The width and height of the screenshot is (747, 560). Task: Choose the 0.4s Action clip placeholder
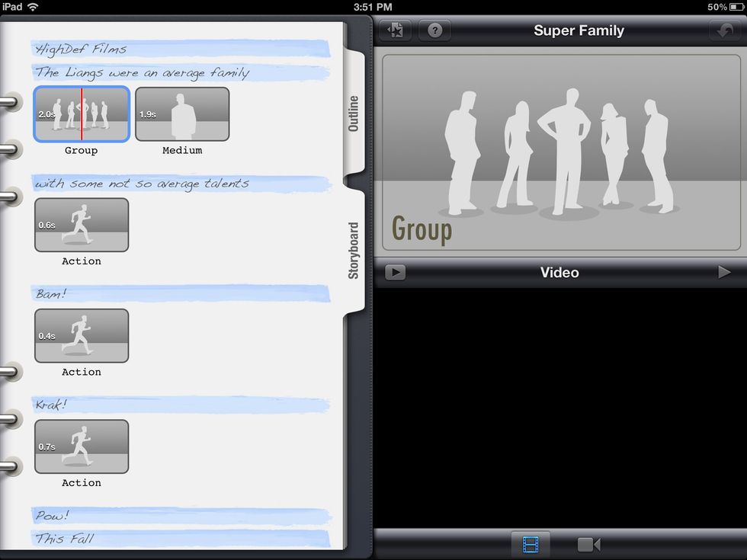coord(82,335)
